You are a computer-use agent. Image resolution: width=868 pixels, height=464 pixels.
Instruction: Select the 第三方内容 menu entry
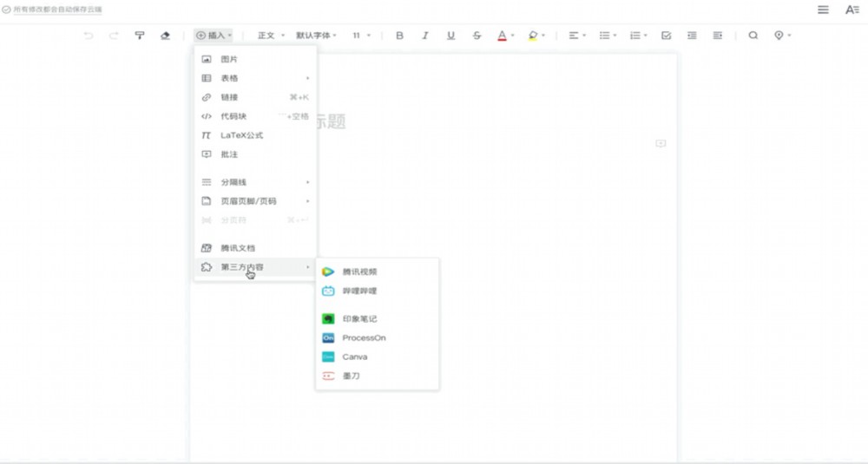coord(255,267)
